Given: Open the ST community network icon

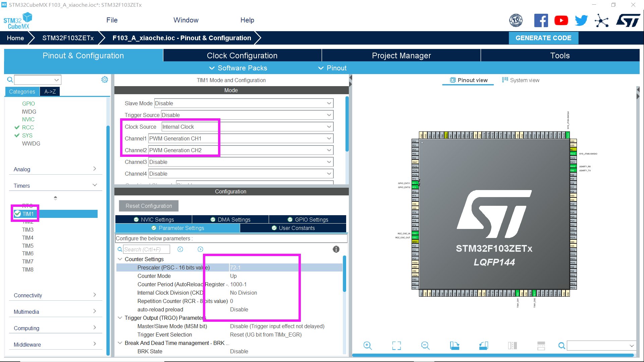Looking at the screenshot, I should 602,20.
